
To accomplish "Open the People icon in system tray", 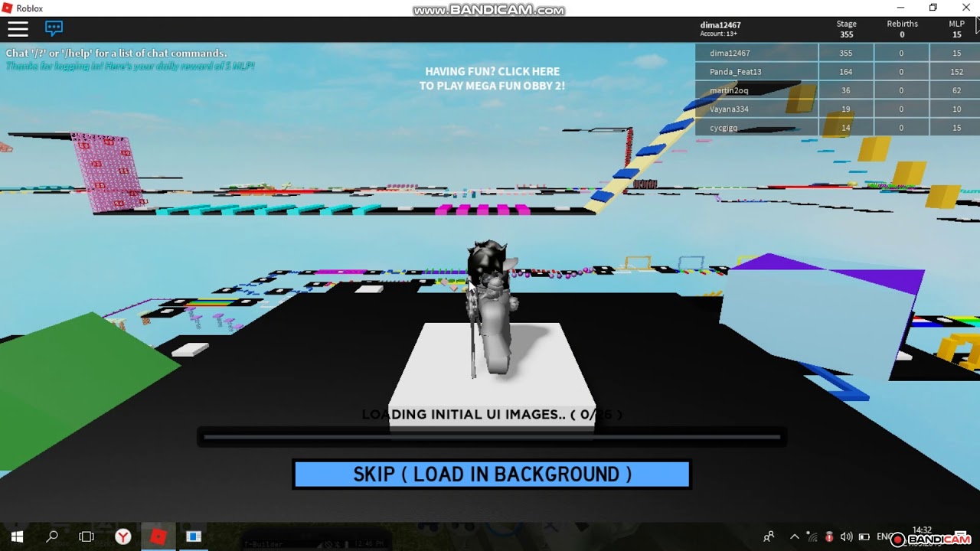I will click(x=769, y=536).
